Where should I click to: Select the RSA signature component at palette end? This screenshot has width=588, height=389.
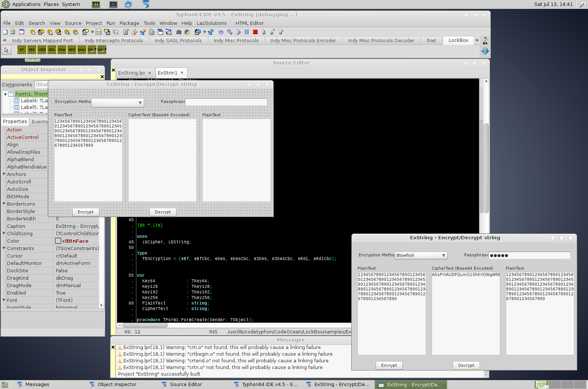pos(102,50)
